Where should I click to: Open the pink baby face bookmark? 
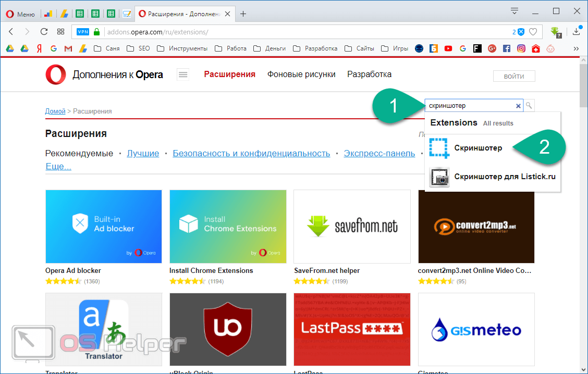550,48
